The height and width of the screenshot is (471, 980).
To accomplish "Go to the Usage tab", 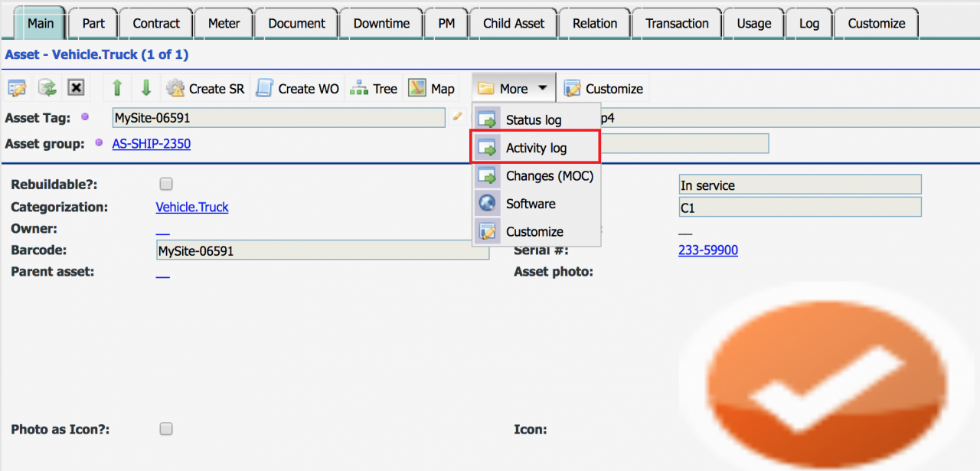I will coord(754,23).
